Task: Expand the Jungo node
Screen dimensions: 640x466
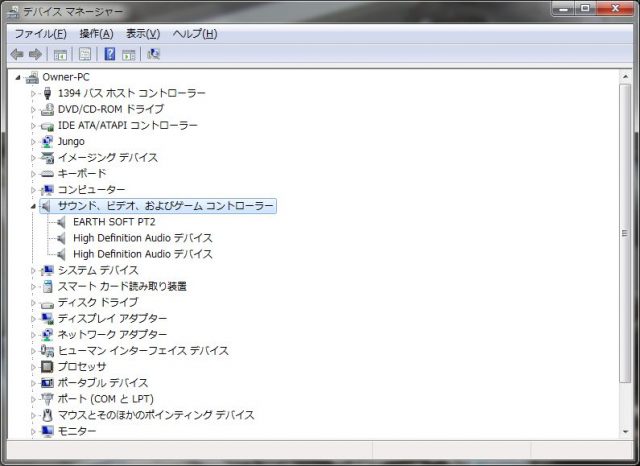Action: coord(33,142)
